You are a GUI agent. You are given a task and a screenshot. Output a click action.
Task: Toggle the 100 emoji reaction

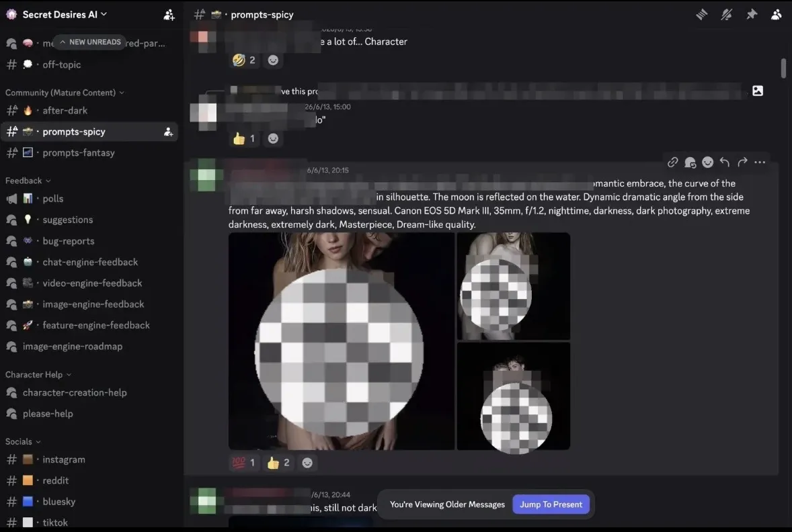(x=244, y=463)
